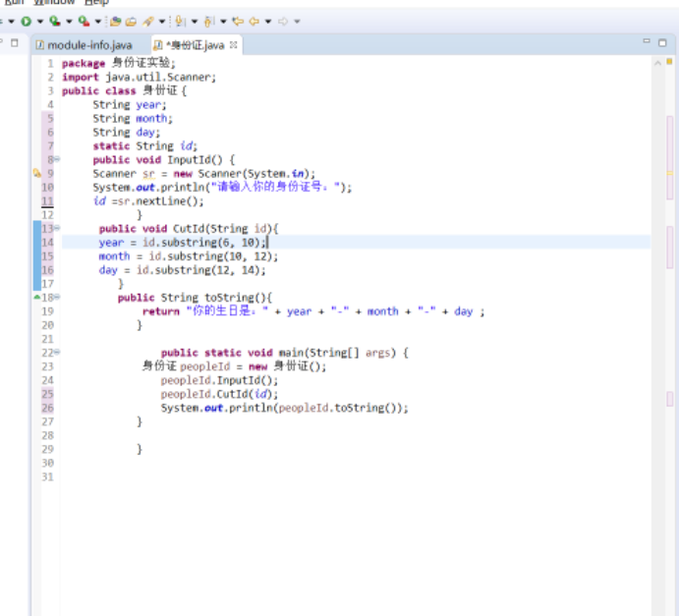This screenshot has width=680, height=616.
Task: Click the Open Type icon
Action: click(x=115, y=22)
